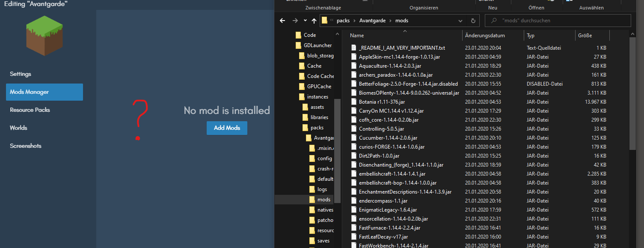Click the Add Mods button
The image size is (644, 248).
pos(227,128)
